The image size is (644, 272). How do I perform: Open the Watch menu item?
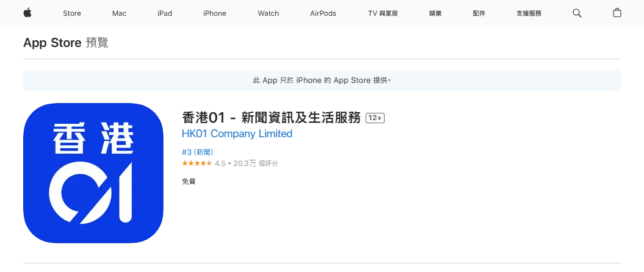[x=268, y=13]
